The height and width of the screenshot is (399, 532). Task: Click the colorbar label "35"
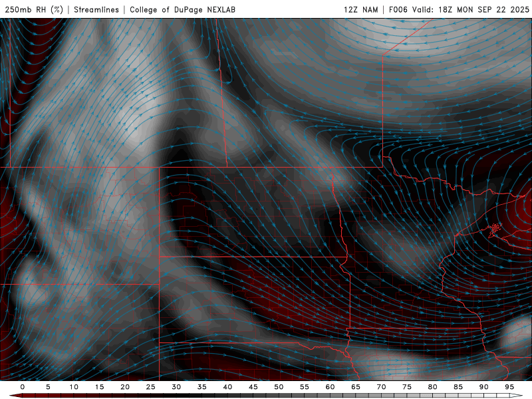202,387
